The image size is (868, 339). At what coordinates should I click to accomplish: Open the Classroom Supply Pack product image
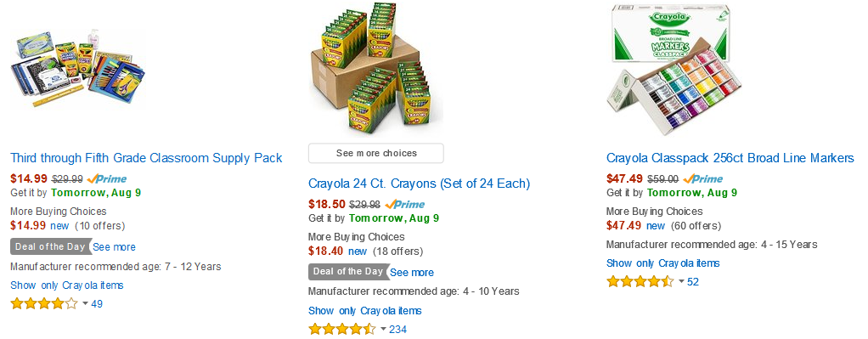pyautogui.click(x=77, y=68)
